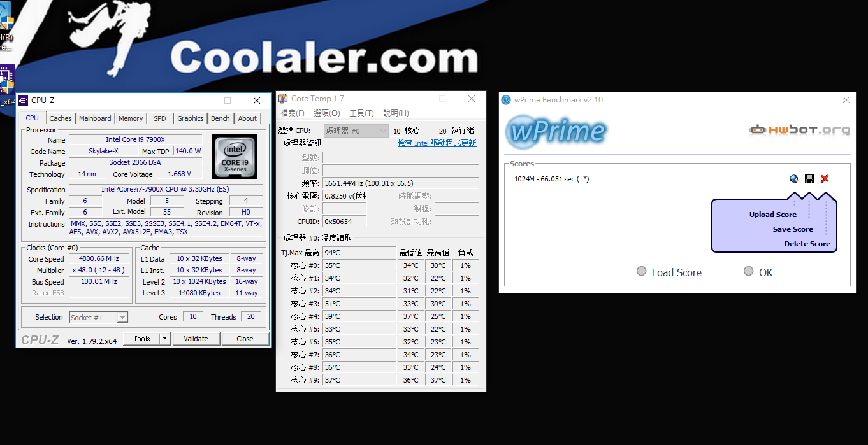Click the 核心 #3 temperature 51°C

[x=359, y=304]
